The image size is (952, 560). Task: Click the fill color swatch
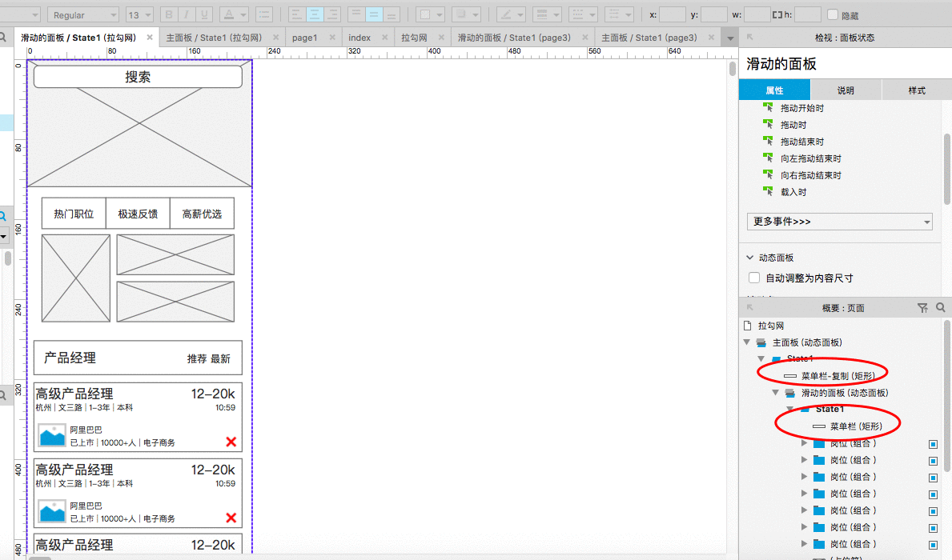coord(425,14)
